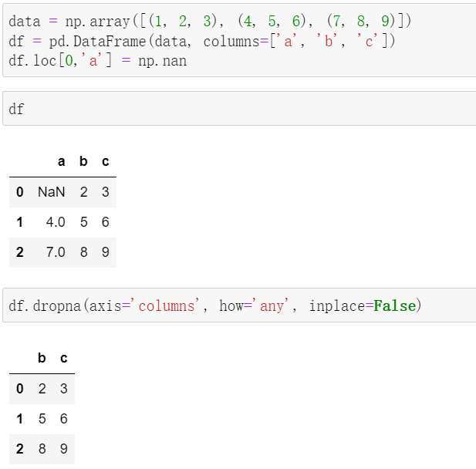
Task: Click column header b in second table
Action: (x=41, y=358)
